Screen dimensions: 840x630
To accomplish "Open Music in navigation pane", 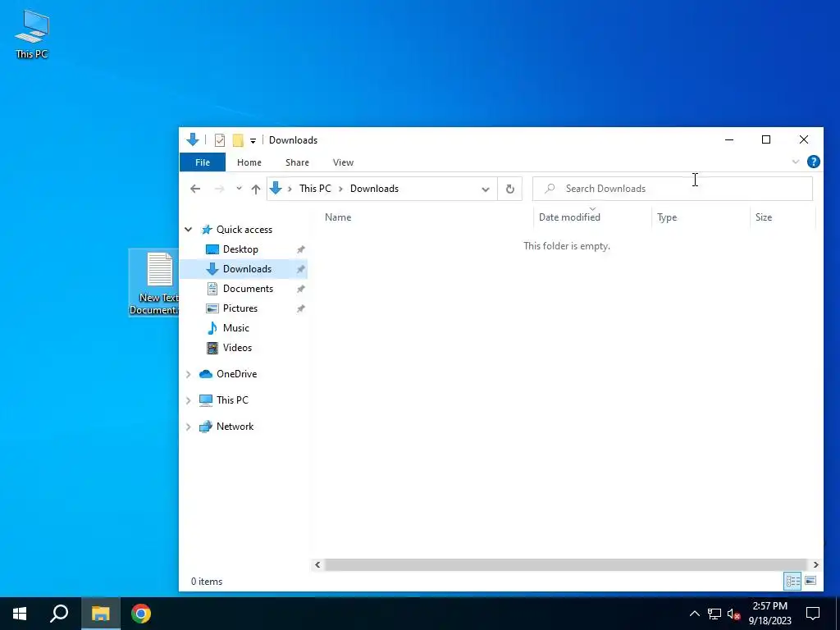I will click(x=235, y=328).
